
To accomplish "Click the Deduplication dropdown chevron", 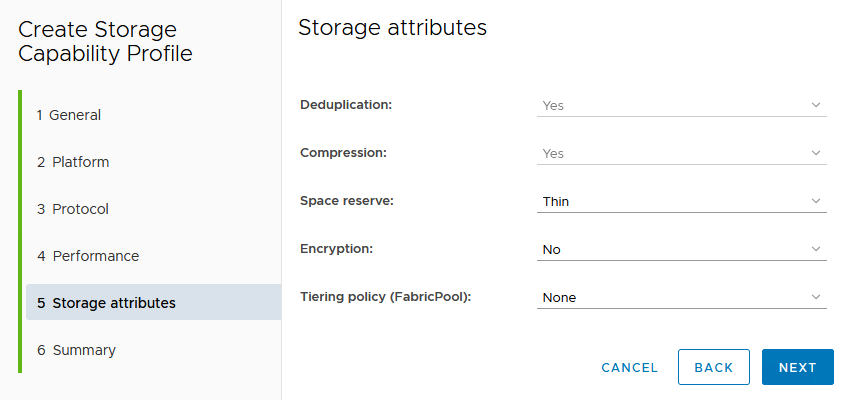I will 815,105.
